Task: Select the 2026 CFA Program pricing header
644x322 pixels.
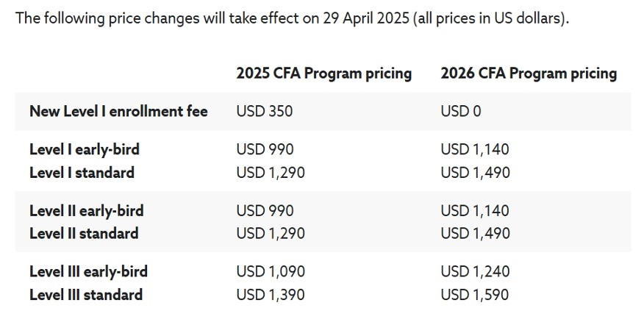Action: (528, 74)
